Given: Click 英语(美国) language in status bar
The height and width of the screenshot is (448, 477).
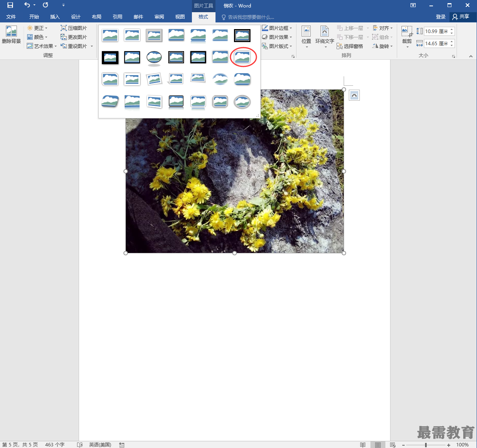Looking at the screenshot, I should (x=100, y=444).
